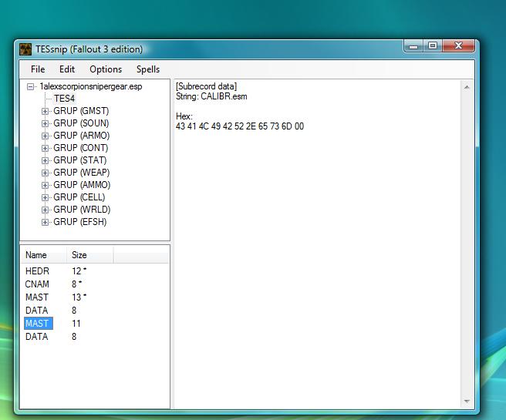The image size is (506, 420).
Task: Click the hex bytes line in data pane
Action: [x=240, y=126]
